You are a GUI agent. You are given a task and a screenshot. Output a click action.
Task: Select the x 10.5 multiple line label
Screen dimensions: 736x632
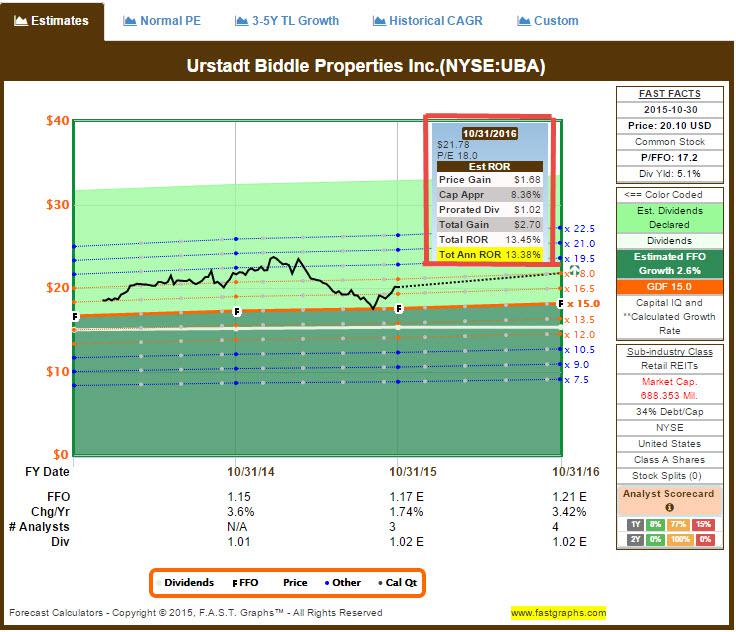pos(580,350)
